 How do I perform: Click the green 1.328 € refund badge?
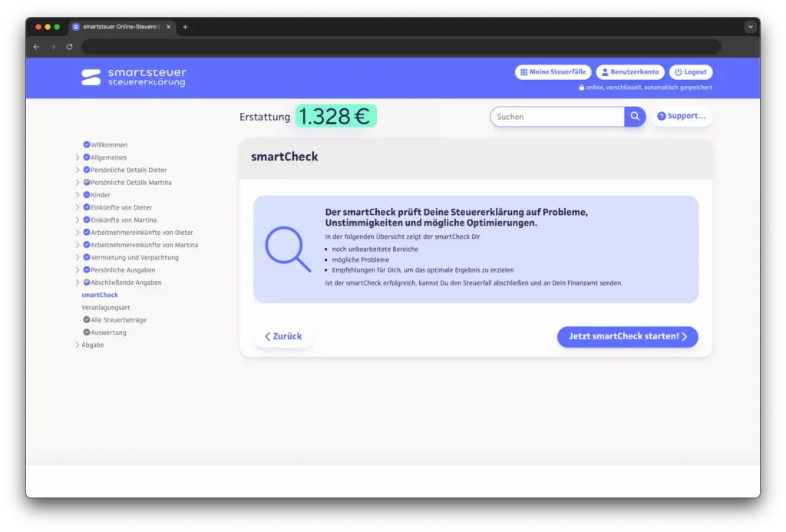(x=335, y=117)
